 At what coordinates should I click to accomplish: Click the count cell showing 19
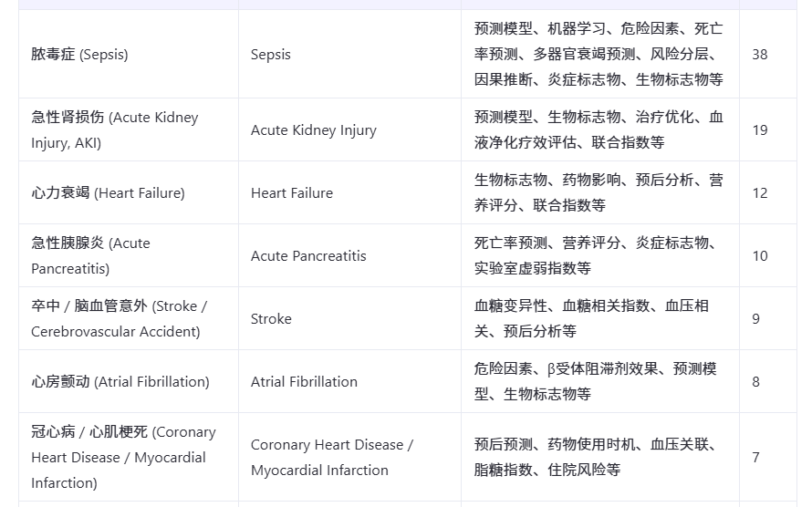click(768, 129)
